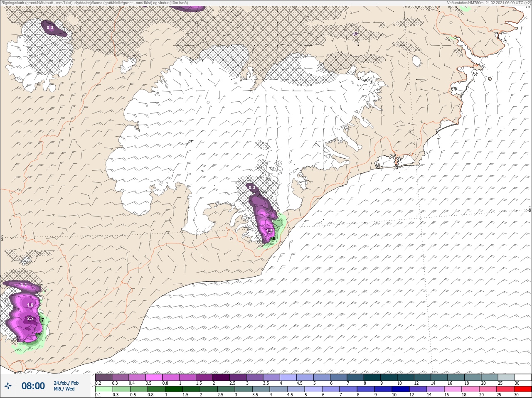
Task: Click the dark purple upper swatch starting at 2
Action: (x=221, y=377)
